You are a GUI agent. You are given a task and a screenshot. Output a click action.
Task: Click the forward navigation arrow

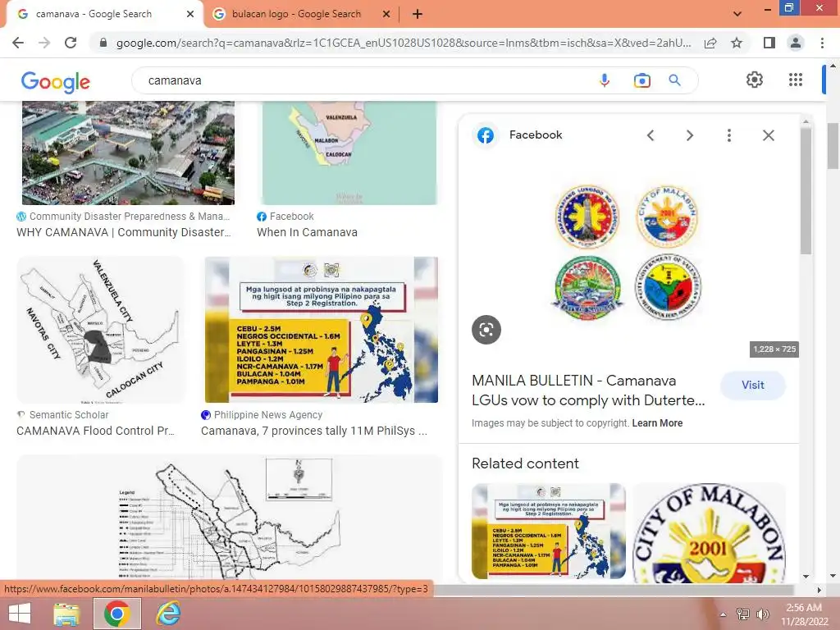(44, 43)
